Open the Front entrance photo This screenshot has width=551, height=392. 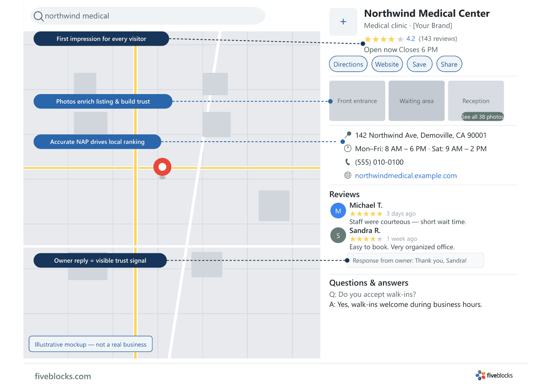pos(357,101)
